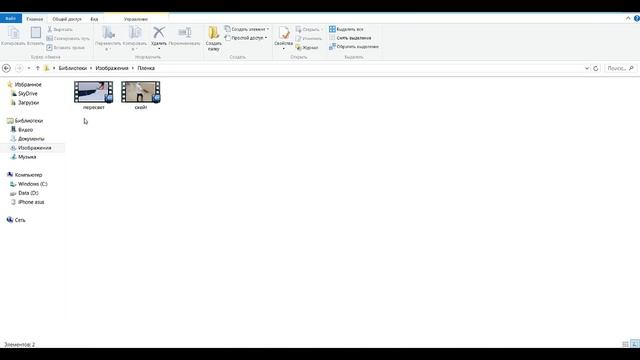The width and height of the screenshot is (640, 360).
Task: Click Снять выделение (Select none)
Action: 350,38
